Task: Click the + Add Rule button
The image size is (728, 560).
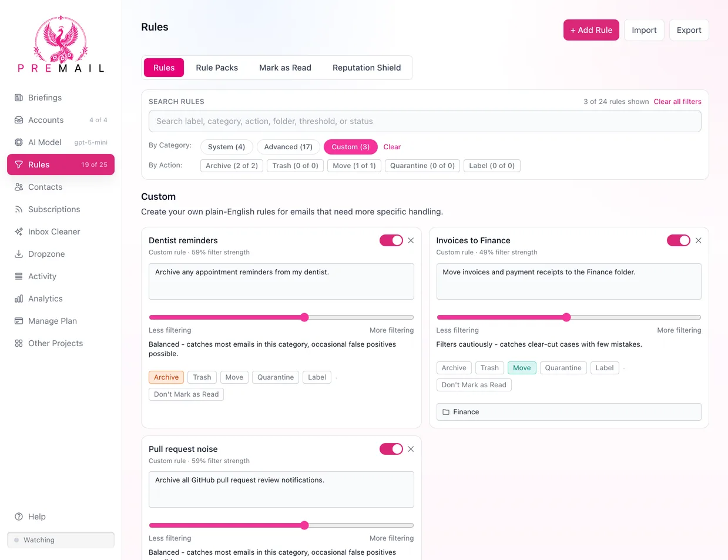Action: tap(591, 30)
